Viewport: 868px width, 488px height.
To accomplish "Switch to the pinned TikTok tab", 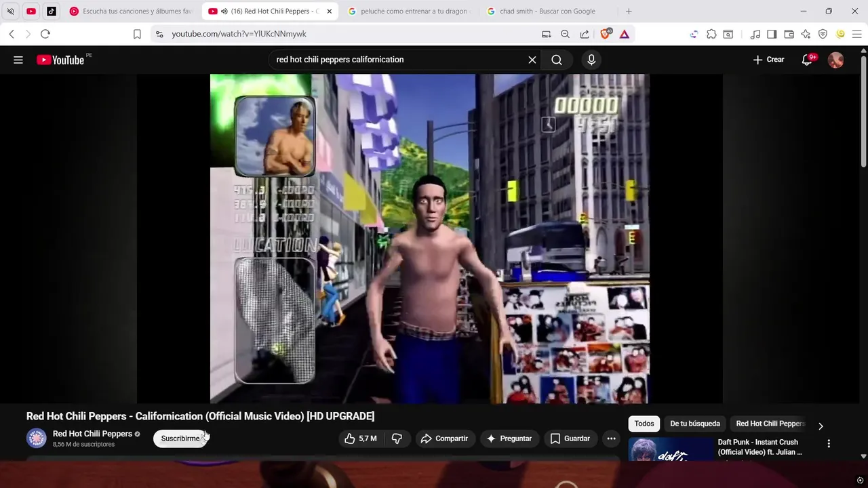I will tap(52, 12).
